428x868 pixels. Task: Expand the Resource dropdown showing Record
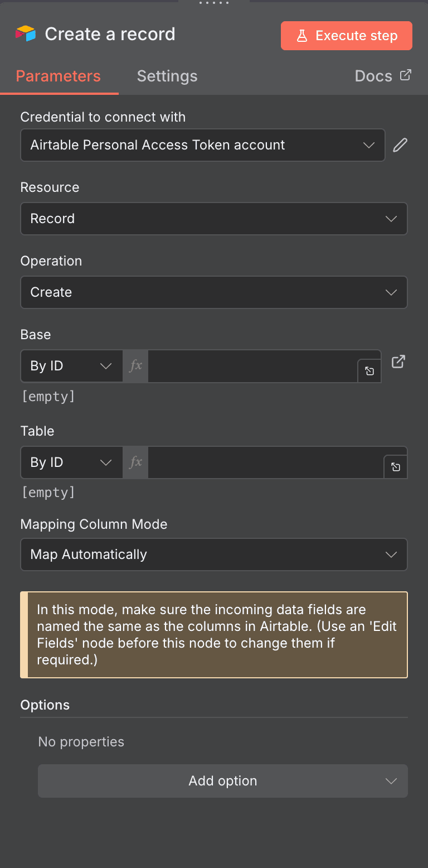point(214,219)
